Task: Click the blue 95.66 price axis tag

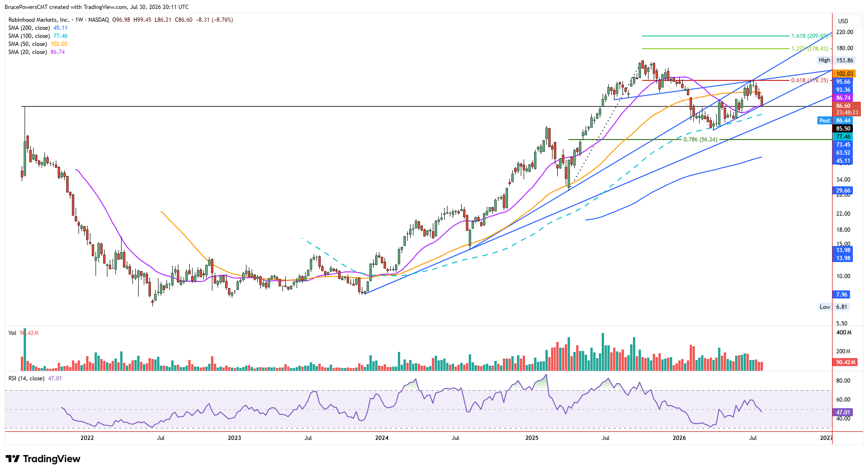Action: 843,82
